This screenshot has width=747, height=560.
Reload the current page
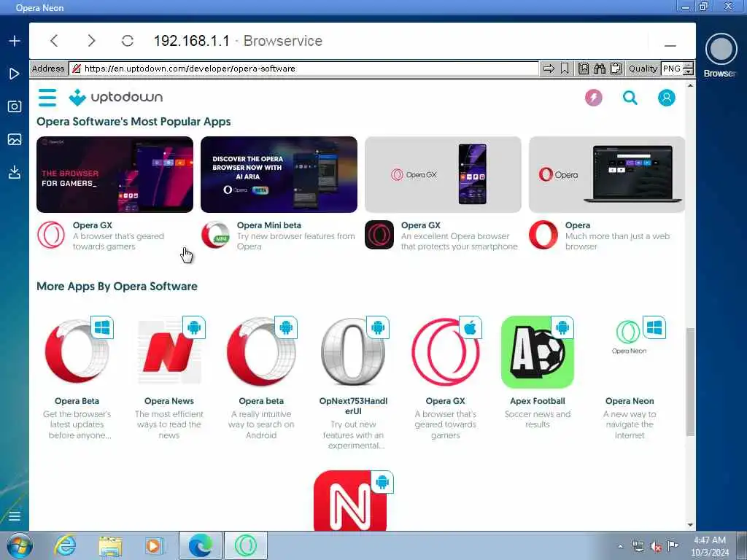(127, 41)
